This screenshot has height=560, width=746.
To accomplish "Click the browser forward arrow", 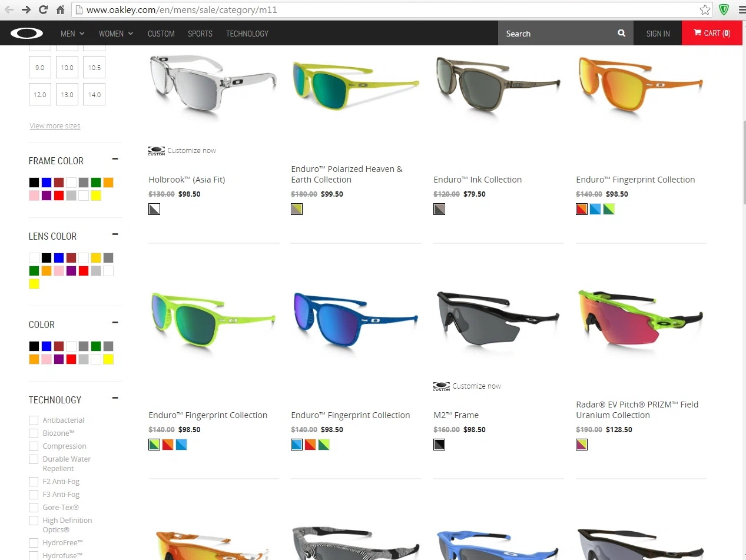I will (x=26, y=10).
